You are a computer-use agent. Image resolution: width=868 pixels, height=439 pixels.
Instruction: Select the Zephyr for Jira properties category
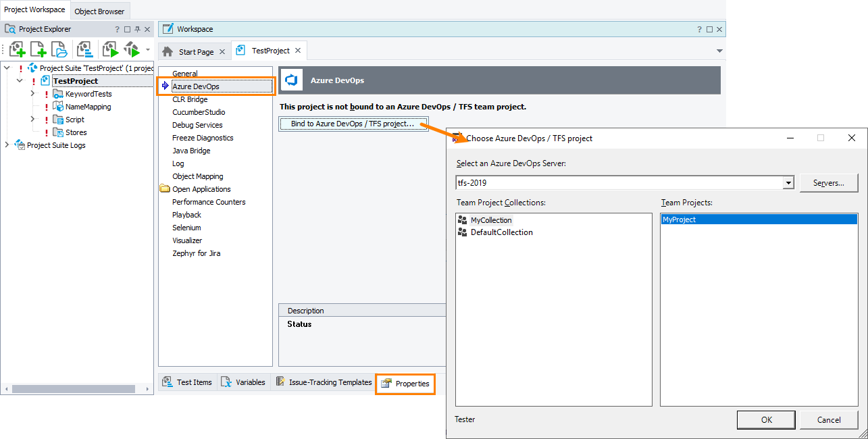(196, 253)
